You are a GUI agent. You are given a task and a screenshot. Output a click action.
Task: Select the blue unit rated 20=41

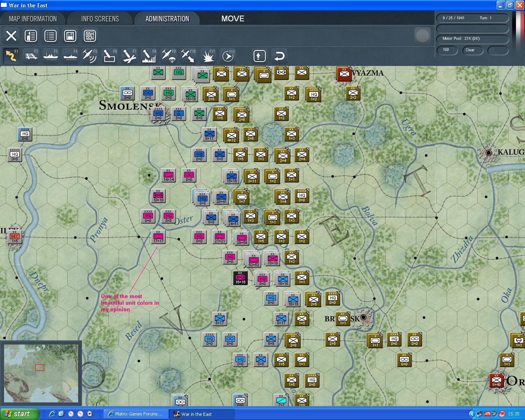point(221,197)
